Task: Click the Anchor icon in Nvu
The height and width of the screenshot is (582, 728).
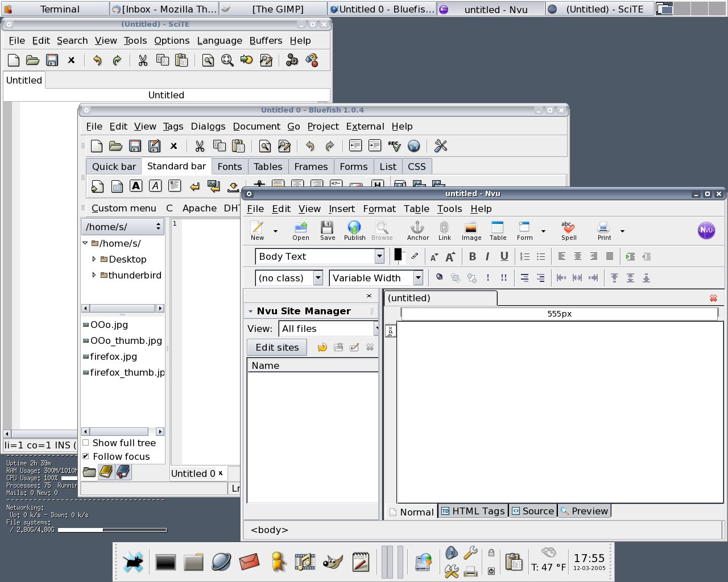Action: 417,231
